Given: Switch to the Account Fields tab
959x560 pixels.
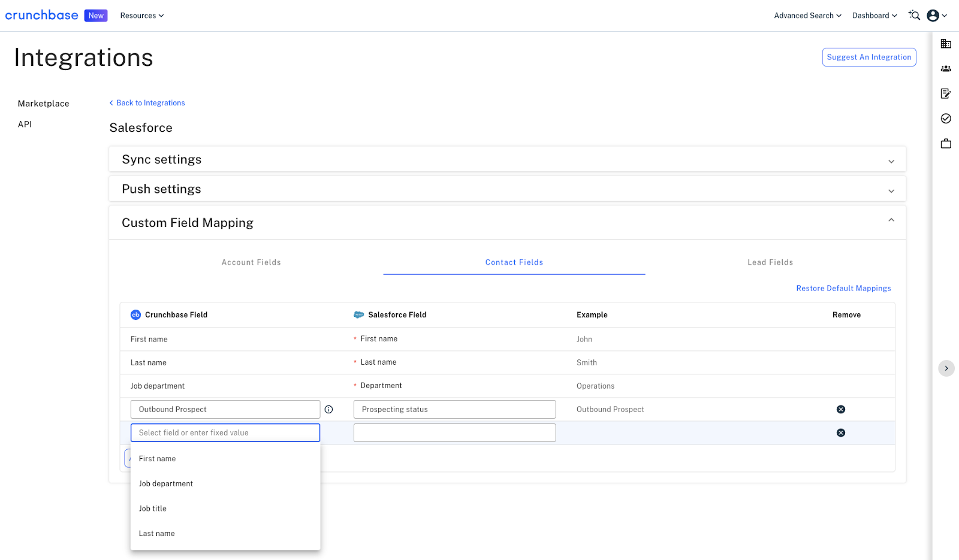Looking at the screenshot, I should pyautogui.click(x=251, y=262).
